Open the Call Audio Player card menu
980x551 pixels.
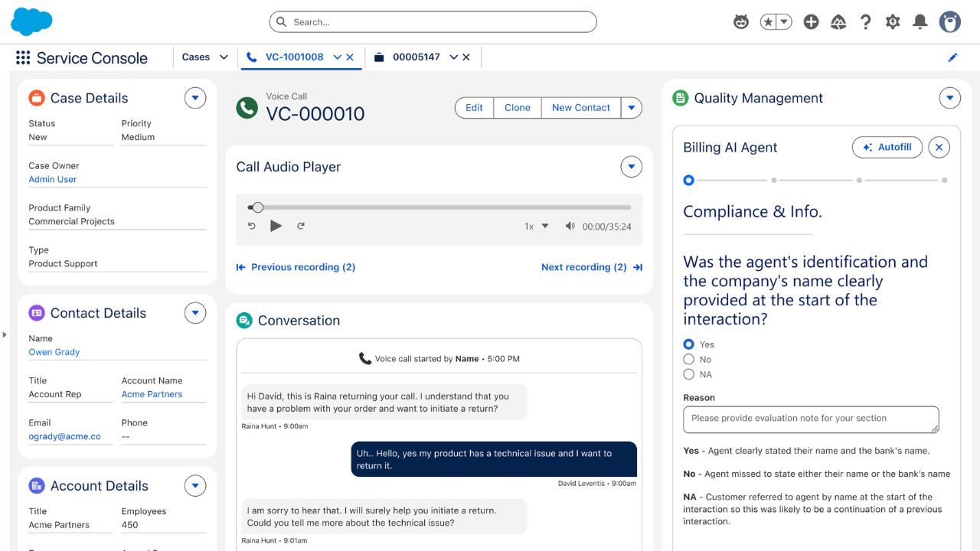[631, 167]
